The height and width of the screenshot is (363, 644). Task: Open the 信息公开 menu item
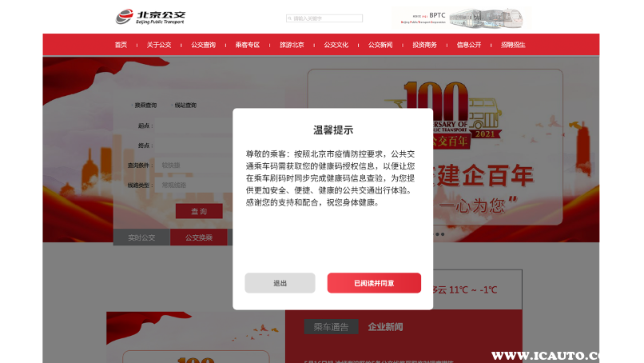point(469,45)
